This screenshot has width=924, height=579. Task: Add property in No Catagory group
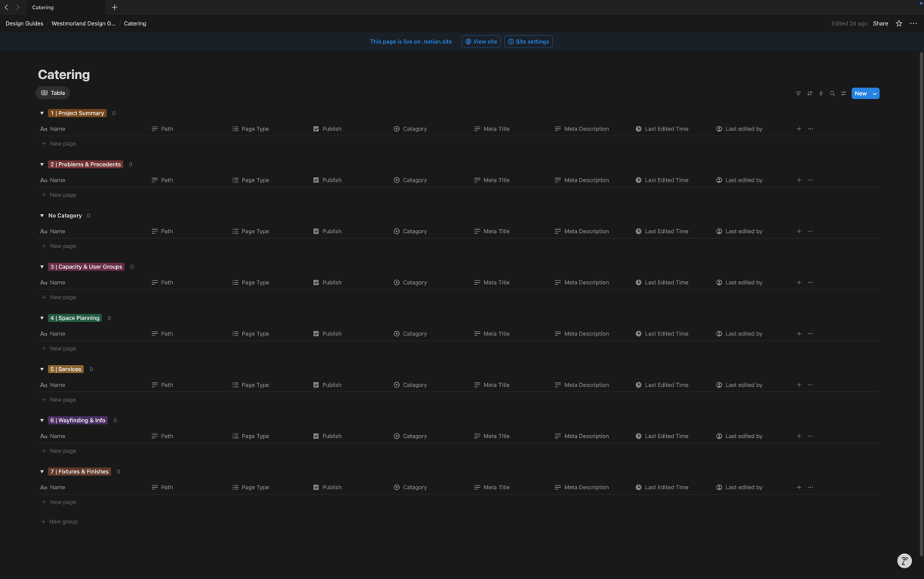tap(799, 231)
